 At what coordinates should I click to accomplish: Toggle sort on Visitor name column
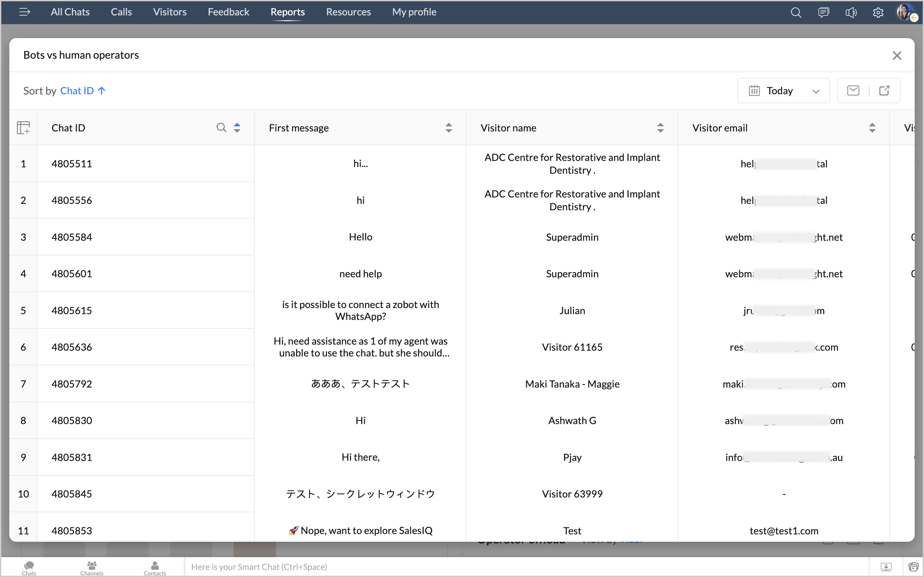[660, 128]
